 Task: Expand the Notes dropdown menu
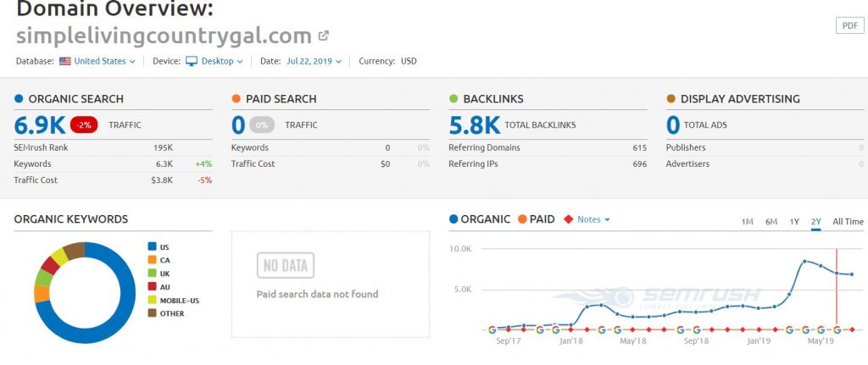click(x=593, y=219)
